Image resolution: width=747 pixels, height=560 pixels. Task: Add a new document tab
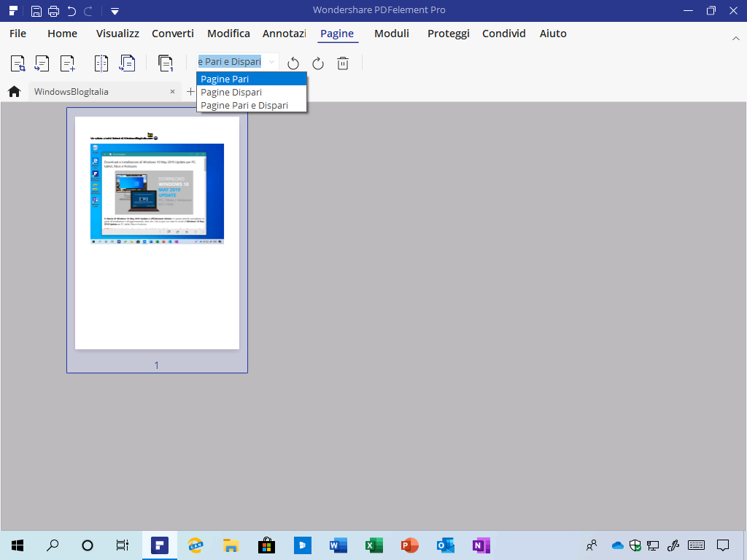(x=190, y=91)
